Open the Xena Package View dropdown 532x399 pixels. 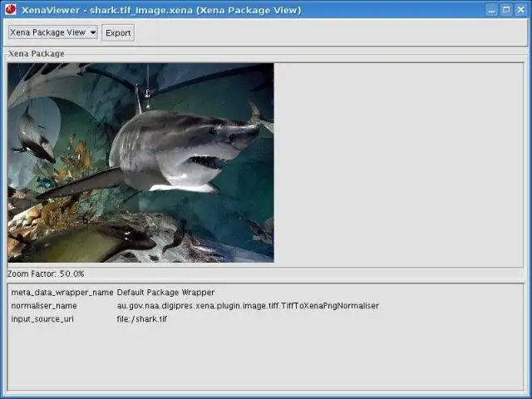53,32
